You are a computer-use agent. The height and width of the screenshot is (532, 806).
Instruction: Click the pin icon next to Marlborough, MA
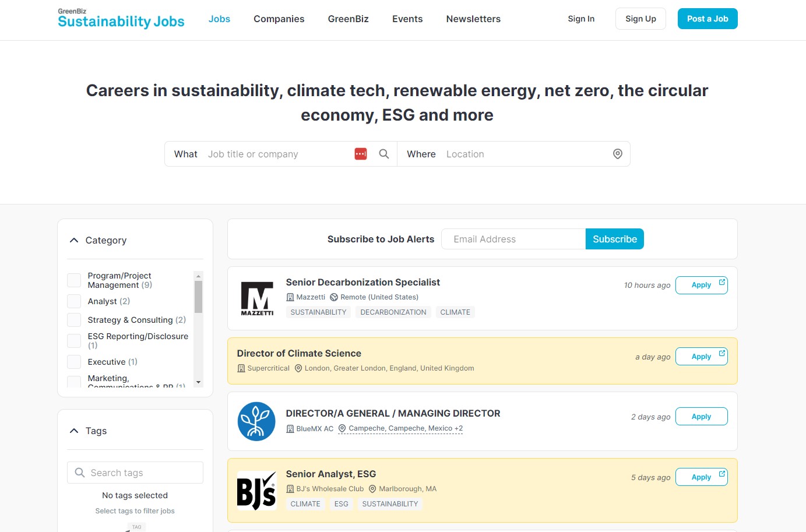click(372, 489)
